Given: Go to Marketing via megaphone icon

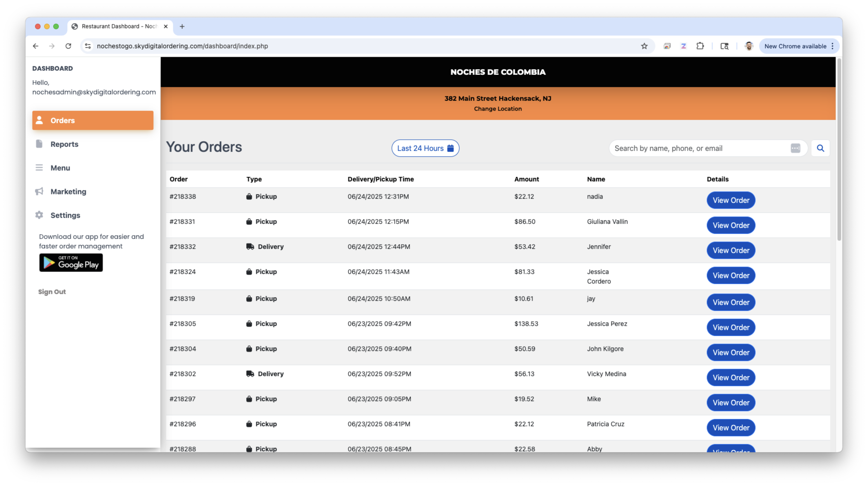Looking at the screenshot, I should [39, 191].
